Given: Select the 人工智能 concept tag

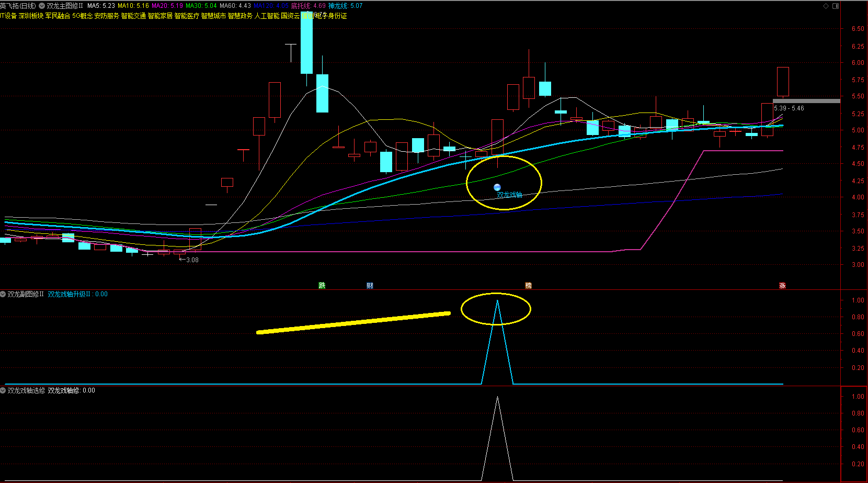Looking at the screenshot, I should pos(267,16).
